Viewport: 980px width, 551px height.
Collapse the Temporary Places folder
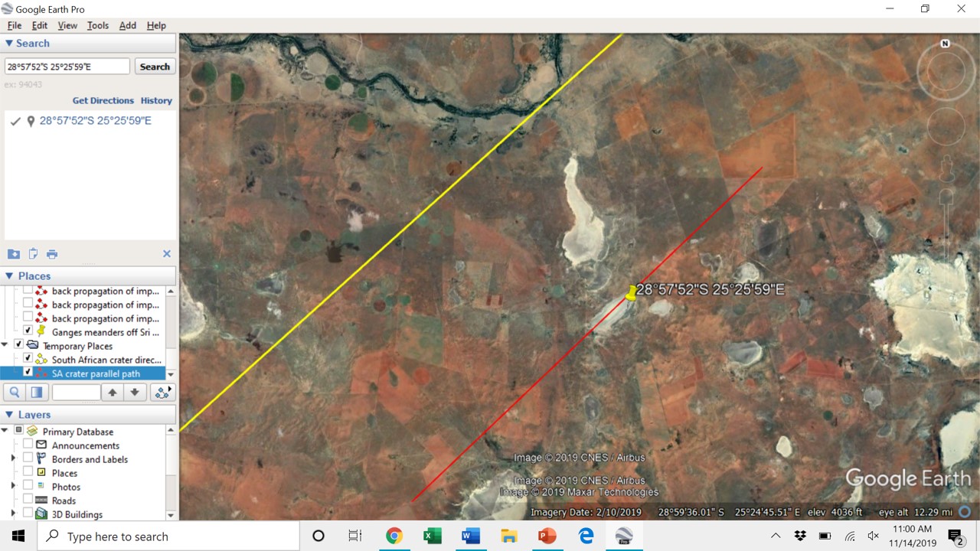(x=6, y=345)
